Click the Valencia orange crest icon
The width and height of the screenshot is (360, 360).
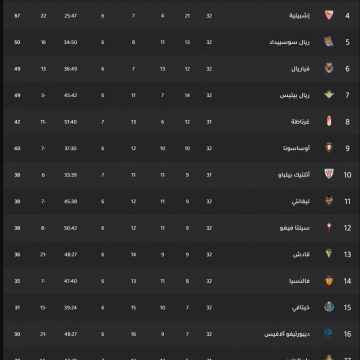329,281
